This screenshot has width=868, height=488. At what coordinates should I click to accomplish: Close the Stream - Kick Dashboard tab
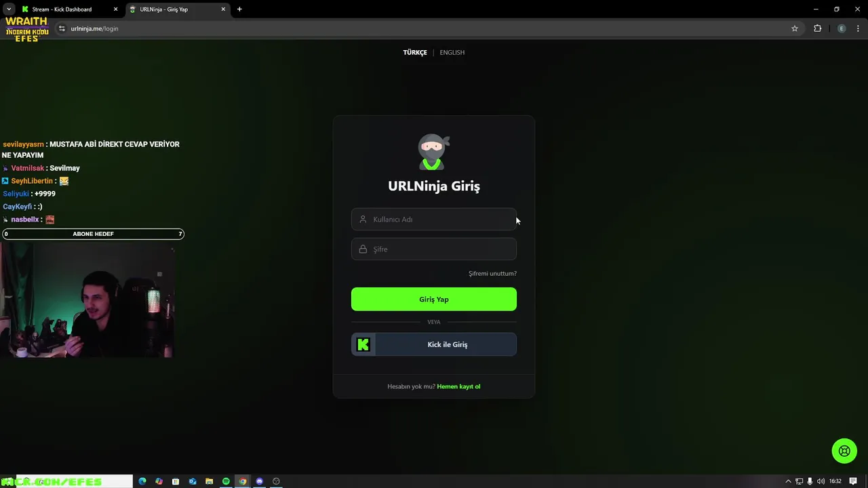click(115, 9)
